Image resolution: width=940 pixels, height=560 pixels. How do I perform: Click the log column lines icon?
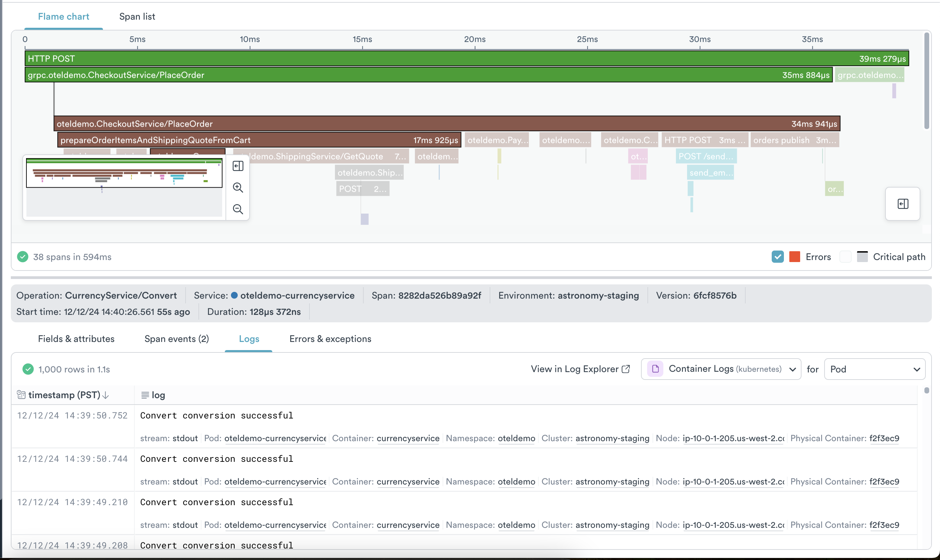[145, 395]
